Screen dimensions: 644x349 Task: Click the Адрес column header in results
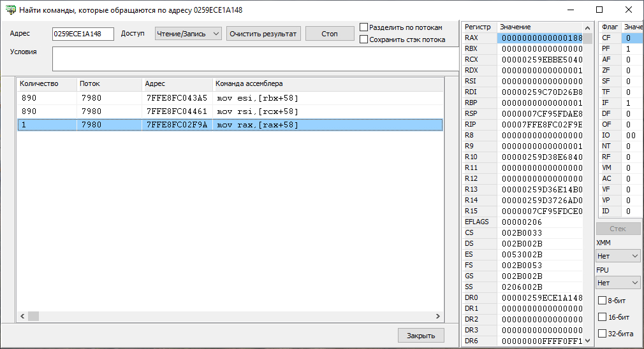[x=177, y=83]
